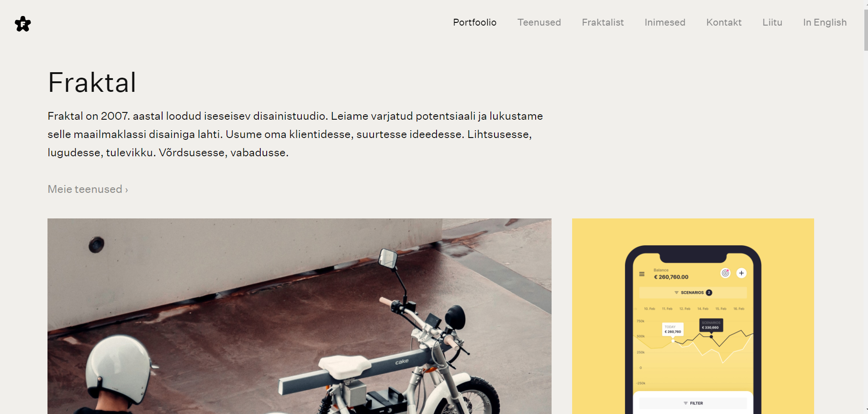
Task: Click the hamburger menu icon in phone mockup
Action: click(642, 274)
